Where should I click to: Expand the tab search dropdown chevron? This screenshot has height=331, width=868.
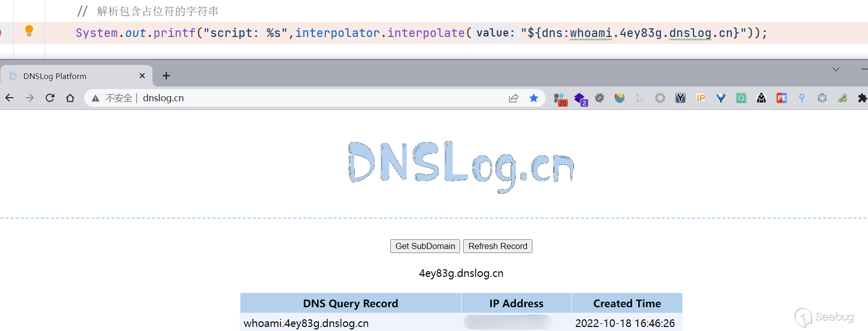click(836, 69)
